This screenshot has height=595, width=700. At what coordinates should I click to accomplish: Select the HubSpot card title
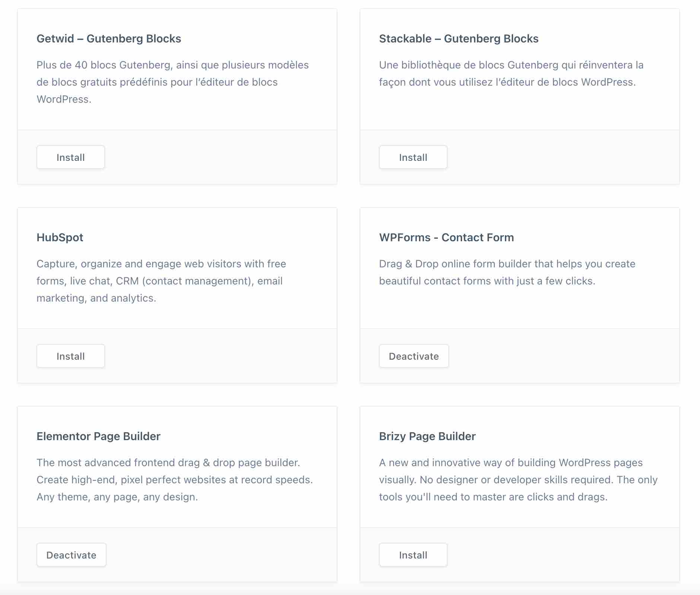coord(60,238)
